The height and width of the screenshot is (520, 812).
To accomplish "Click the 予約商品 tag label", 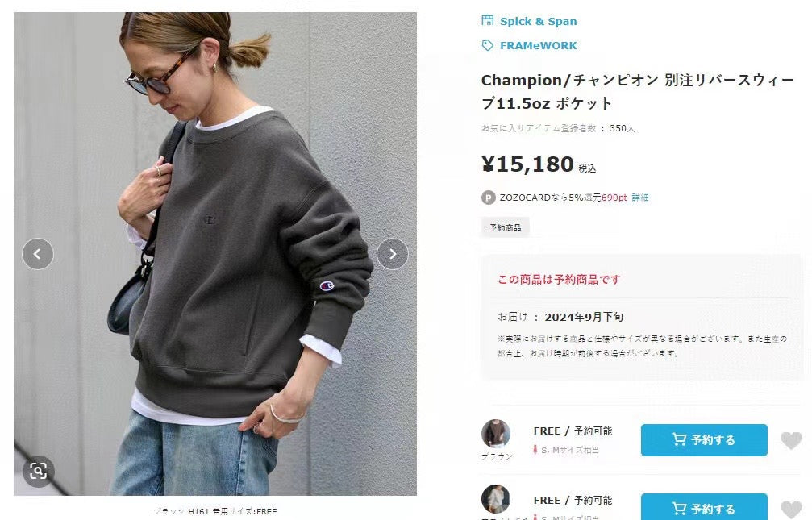I will tap(505, 227).
